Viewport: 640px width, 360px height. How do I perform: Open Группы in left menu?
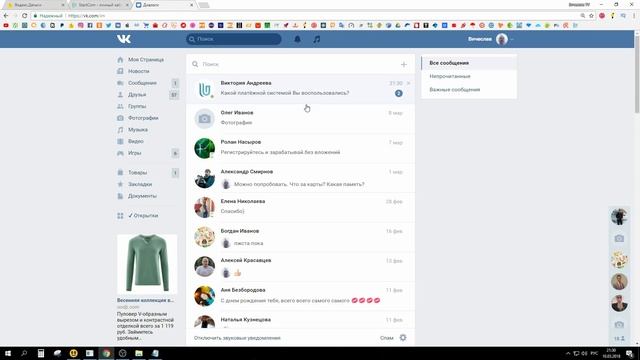coord(137,106)
